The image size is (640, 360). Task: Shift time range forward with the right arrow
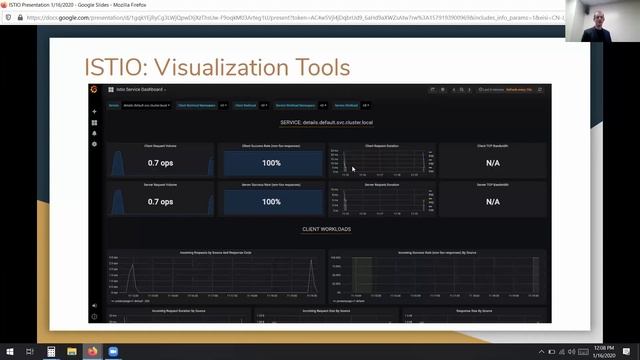pyautogui.click(x=469, y=89)
